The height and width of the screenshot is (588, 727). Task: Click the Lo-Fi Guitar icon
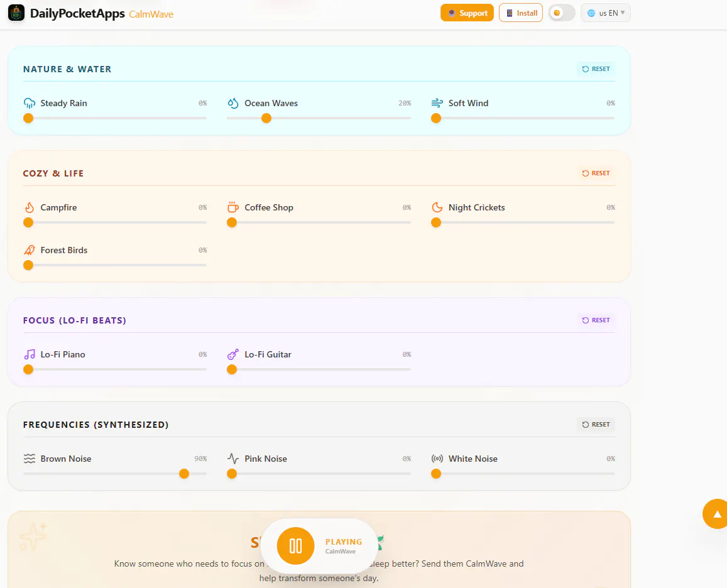(232, 354)
